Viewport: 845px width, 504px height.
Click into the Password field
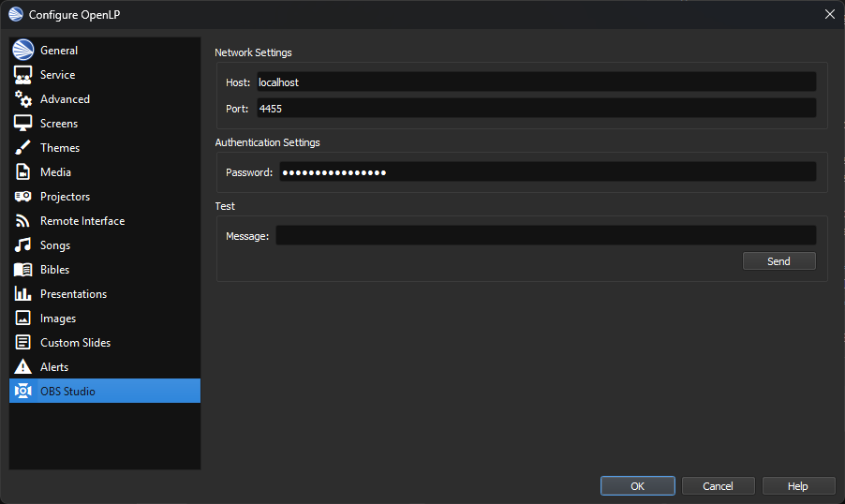coord(547,172)
